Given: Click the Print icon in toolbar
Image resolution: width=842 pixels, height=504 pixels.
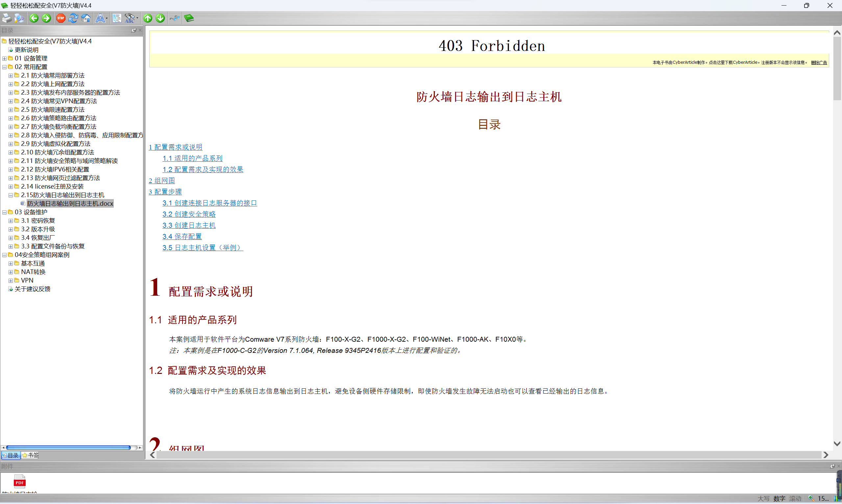Looking at the screenshot, I should point(7,18).
